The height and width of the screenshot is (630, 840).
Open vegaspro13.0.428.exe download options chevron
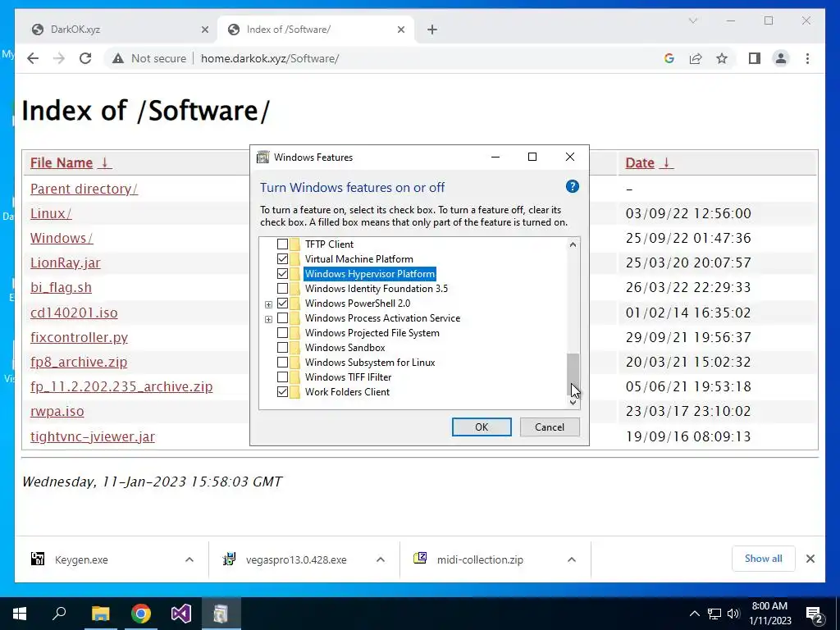point(381,559)
